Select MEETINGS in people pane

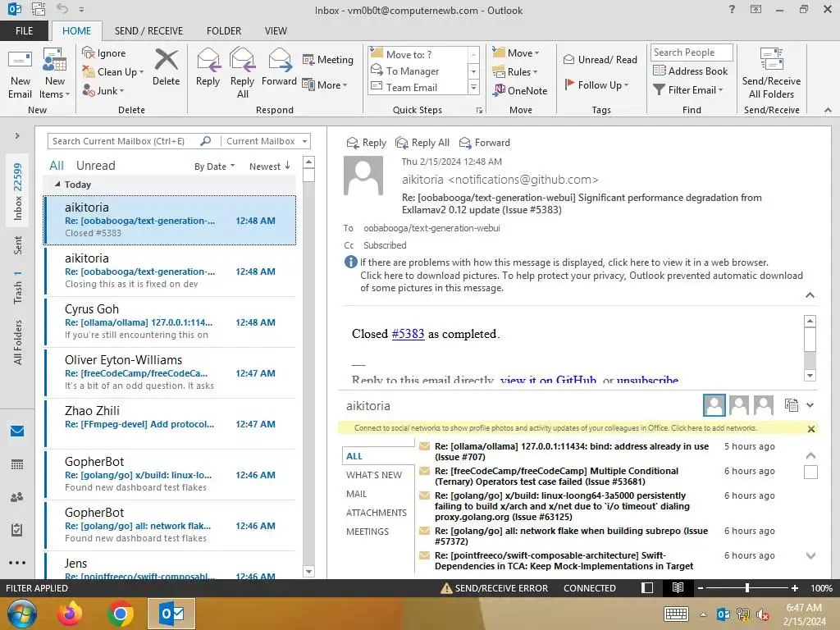tap(367, 532)
